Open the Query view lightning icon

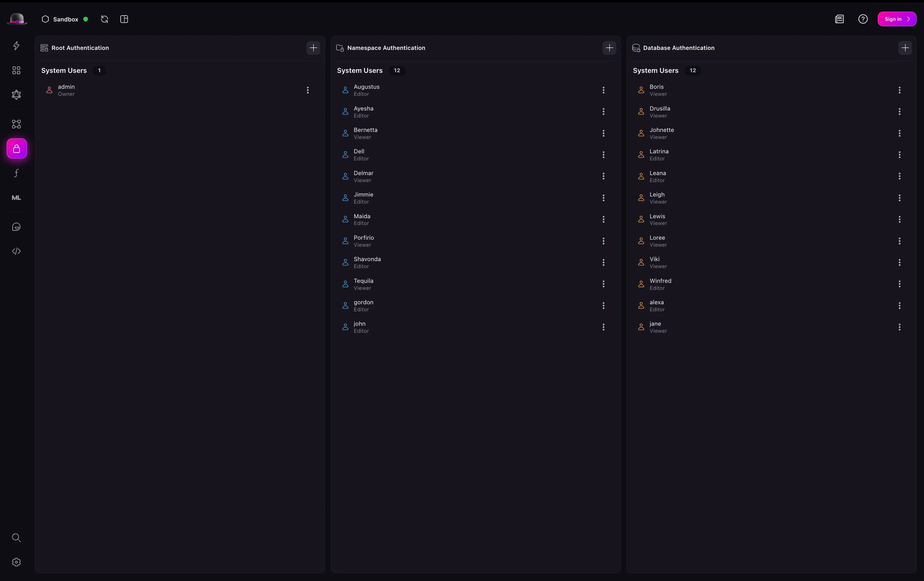pos(16,46)
